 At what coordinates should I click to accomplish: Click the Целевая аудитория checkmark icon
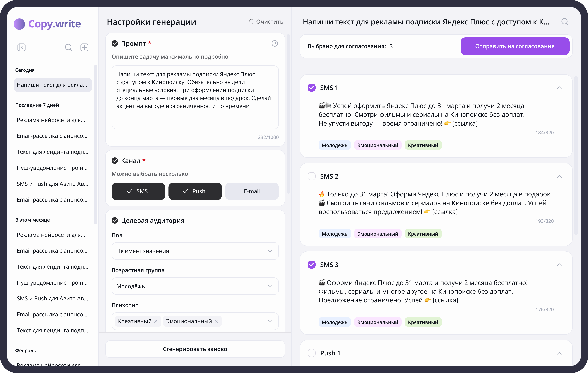115,220
